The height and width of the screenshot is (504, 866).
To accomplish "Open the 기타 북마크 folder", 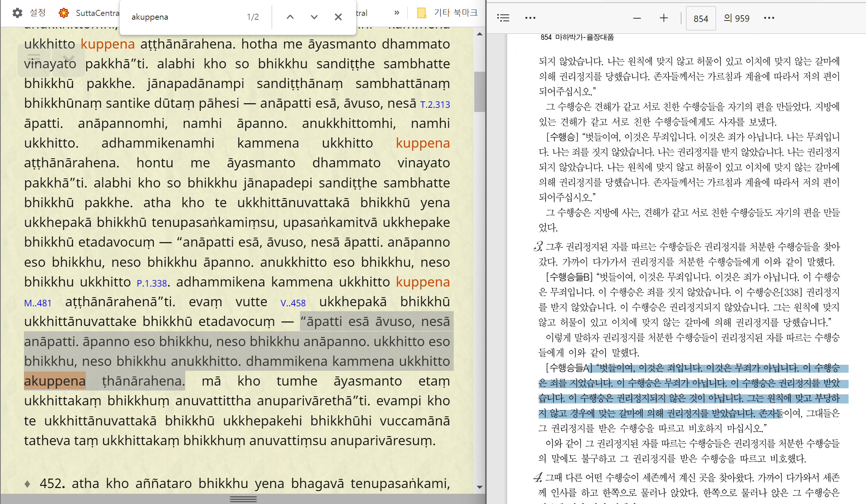I will pos(447,13).
